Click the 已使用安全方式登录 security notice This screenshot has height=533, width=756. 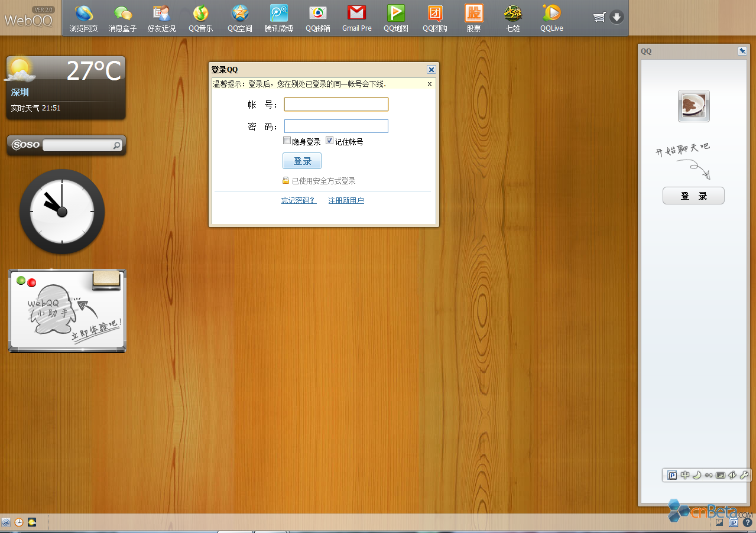pyautogui.click(x=319, y=181)
